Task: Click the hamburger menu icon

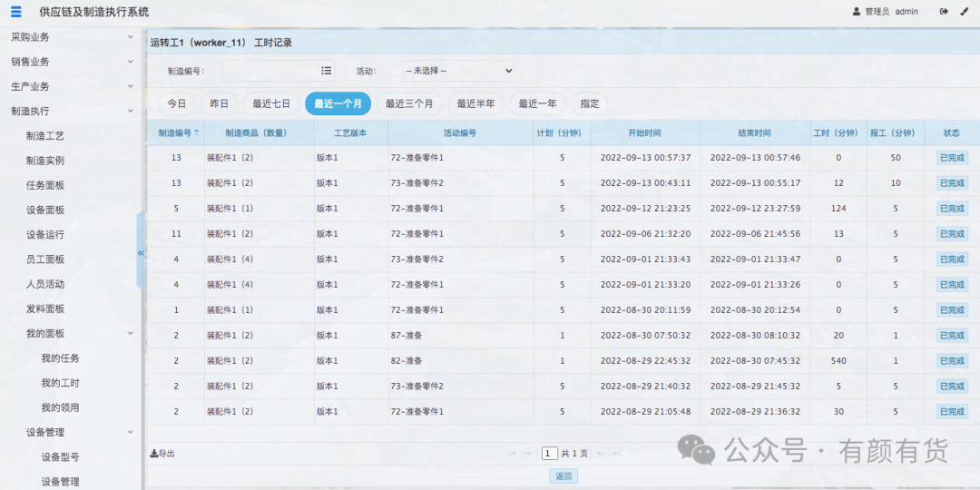Action: [15, 12]
